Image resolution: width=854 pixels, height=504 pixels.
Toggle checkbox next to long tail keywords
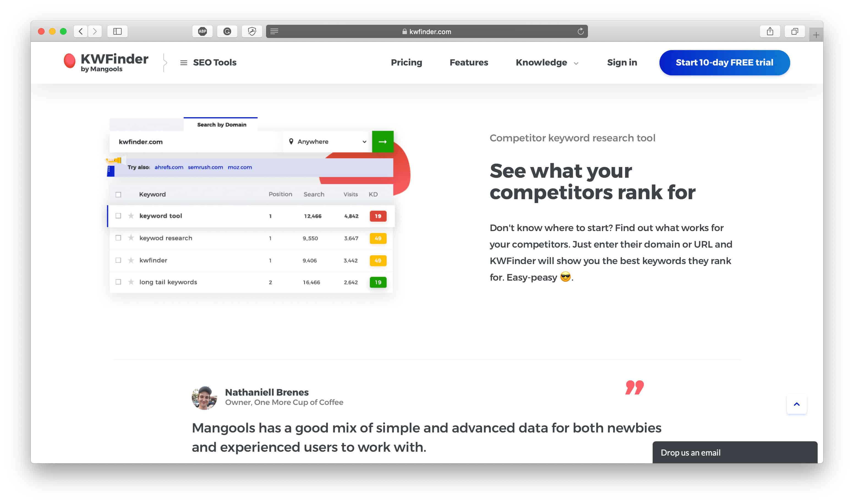(118, 282)
